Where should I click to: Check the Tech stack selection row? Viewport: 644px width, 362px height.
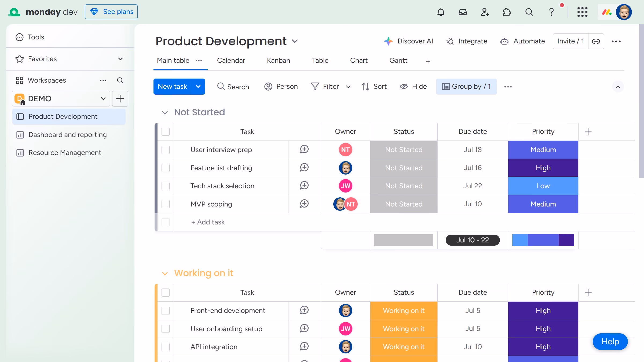coord(166,186)
